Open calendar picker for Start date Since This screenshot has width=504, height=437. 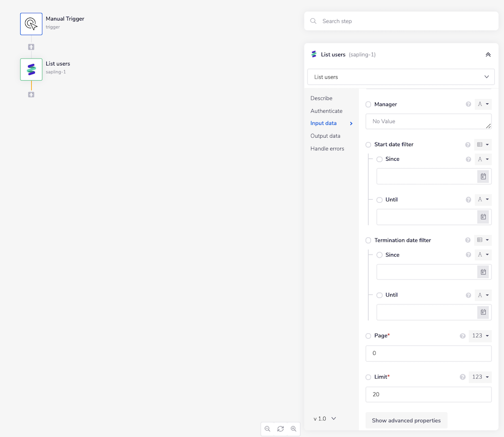point(483,176)
